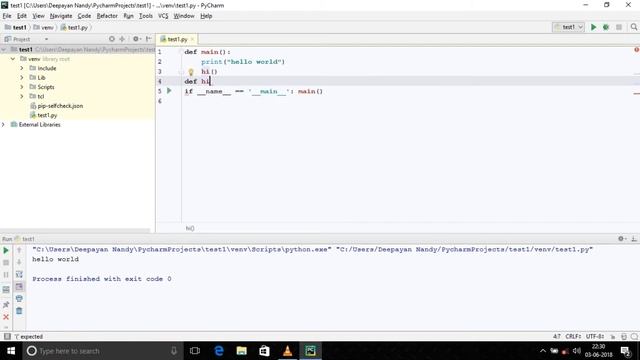Screen dimensions: 640x360
Task: Click the stop square in Run panel
Action: tap(6, 262)
